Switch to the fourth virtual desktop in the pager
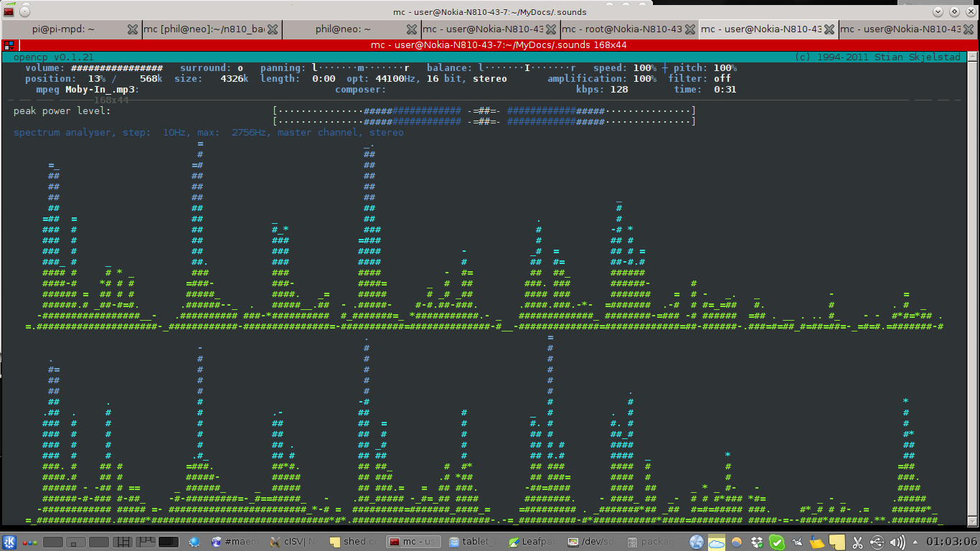This screenshot has width=980, height=551. coord(123,542)
